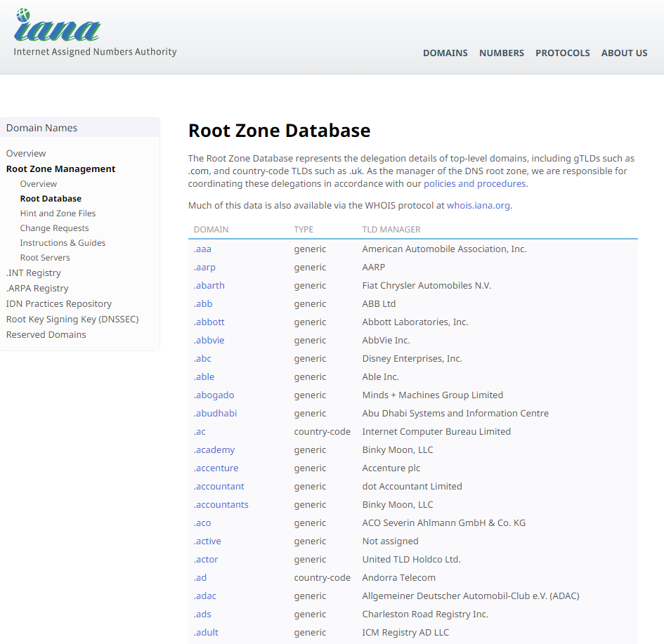The image size is (664, 644).
Task: Click the IANA logo
Action: 95,32
